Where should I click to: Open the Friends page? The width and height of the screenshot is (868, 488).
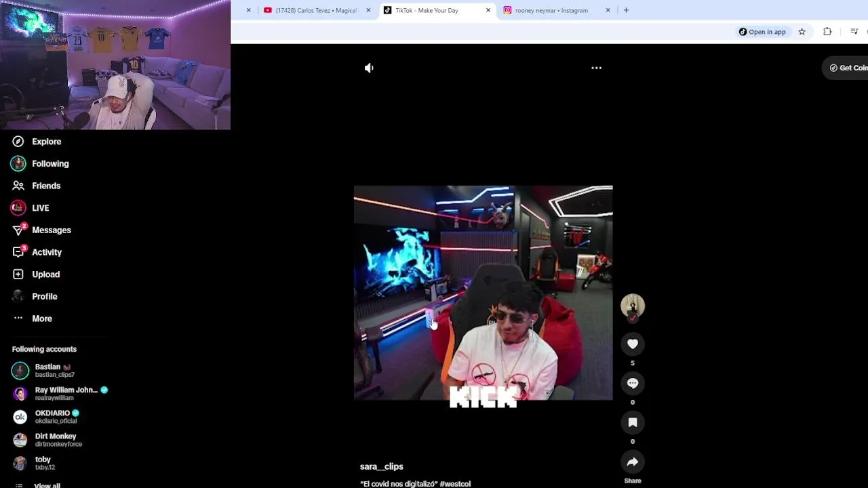coord(36,186)
